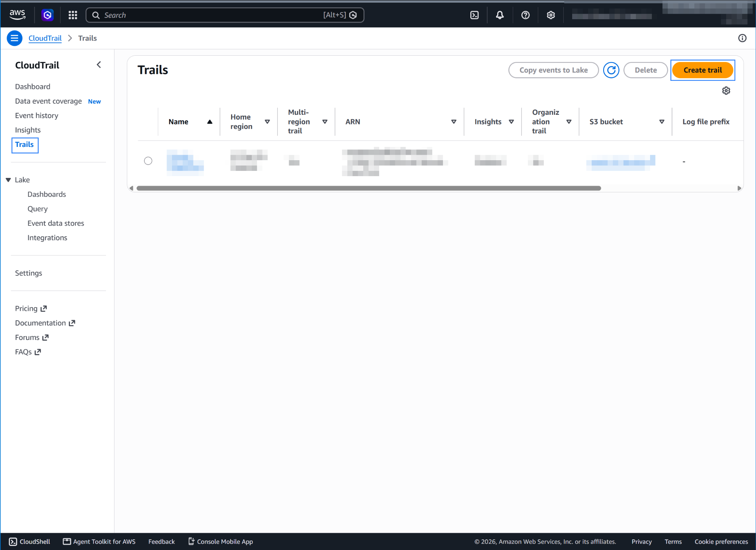Viewport: 756px width, 550px height.
Task: Go to Dashboard in sidebar
Action: [32, 86]
